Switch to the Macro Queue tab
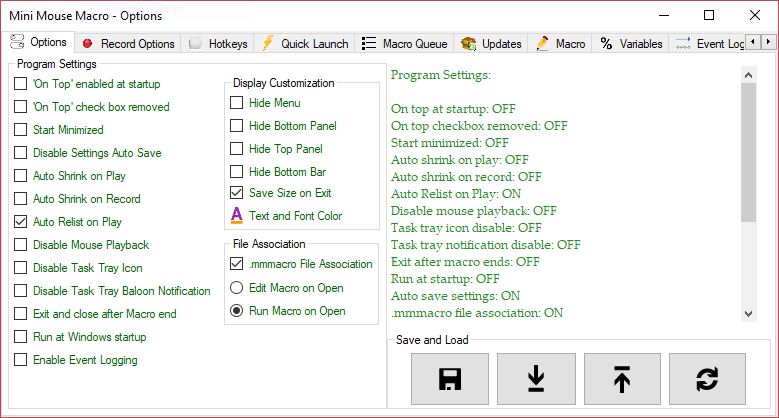Screen dimensions: 779x418 [x=403, y=43]
